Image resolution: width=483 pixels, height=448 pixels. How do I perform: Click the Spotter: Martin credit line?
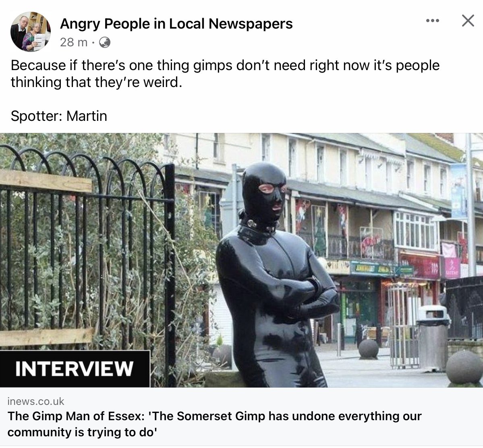[59, 116]
